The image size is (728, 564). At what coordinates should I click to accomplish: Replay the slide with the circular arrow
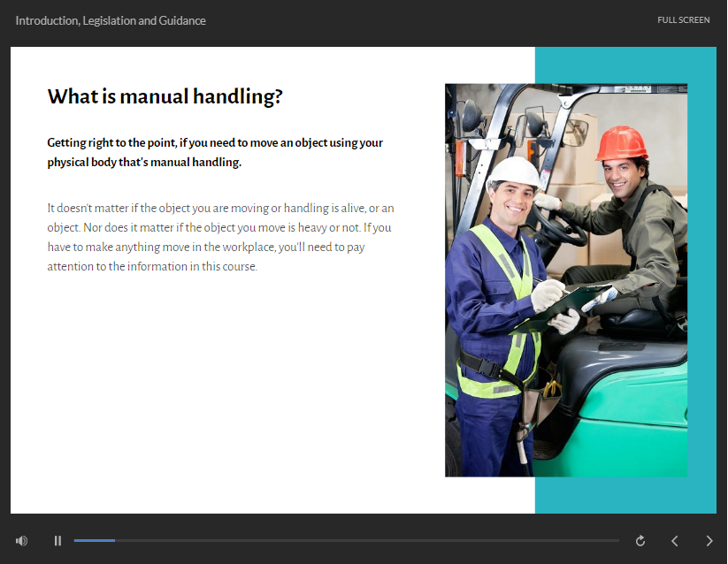640,541
